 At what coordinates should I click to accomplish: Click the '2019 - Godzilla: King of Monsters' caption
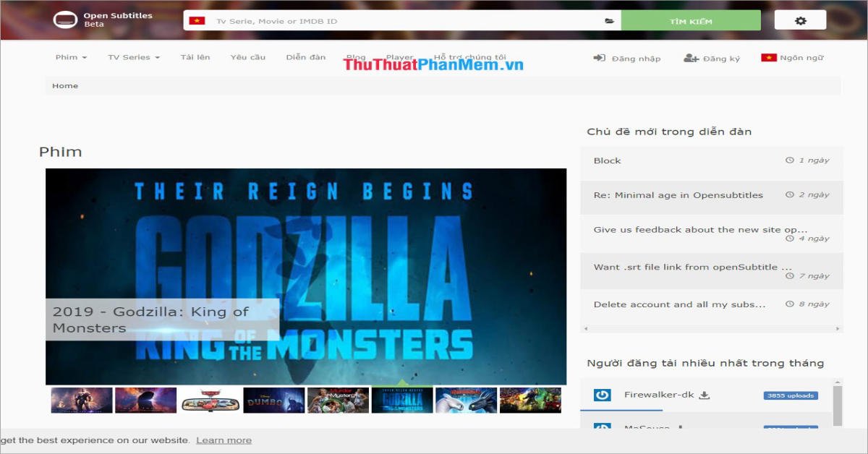tap(163, 320)
